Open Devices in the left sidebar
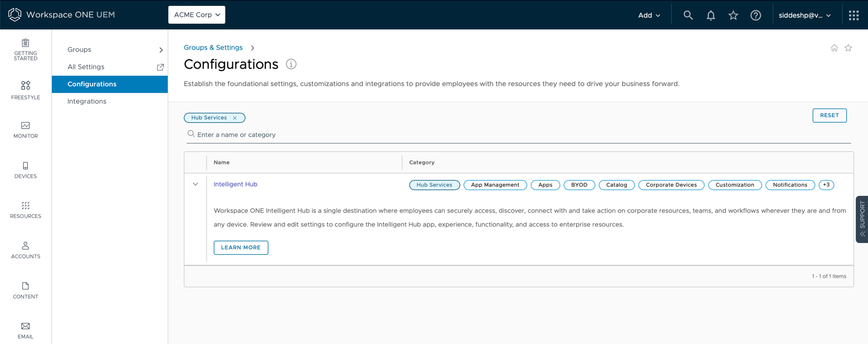The width and height of the screenshot is (868, 344). coord(25,170)
